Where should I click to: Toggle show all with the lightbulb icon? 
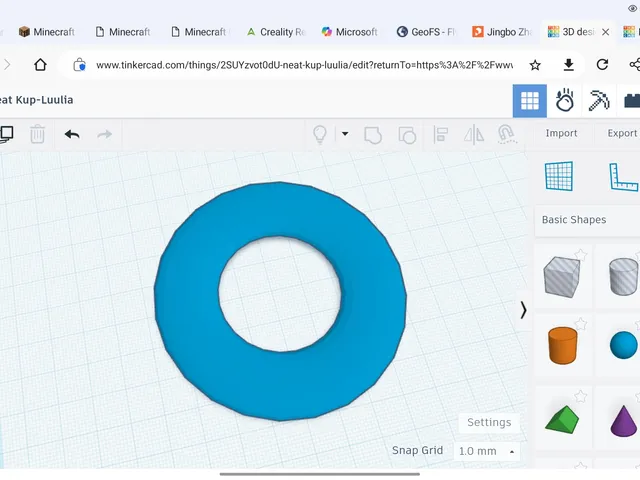point(320,134)
